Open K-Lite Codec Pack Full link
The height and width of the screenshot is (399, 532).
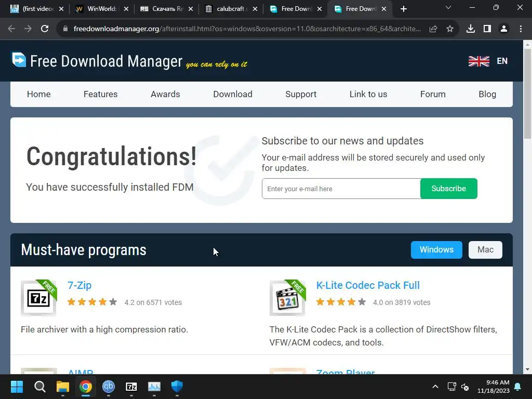(368, 285)
